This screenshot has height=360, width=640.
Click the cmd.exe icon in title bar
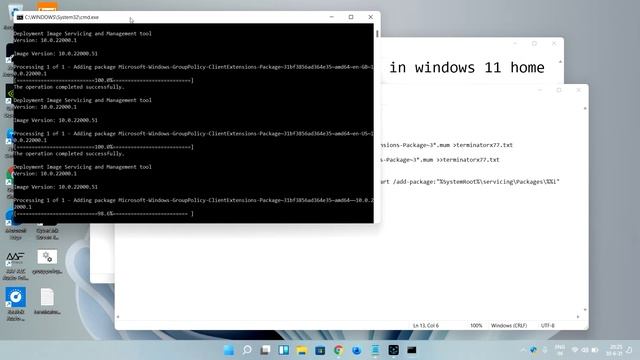[20, 17]
